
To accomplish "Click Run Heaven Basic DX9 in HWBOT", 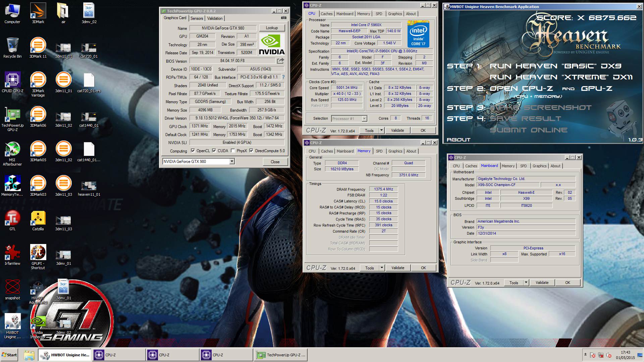I will pos(555,66).
